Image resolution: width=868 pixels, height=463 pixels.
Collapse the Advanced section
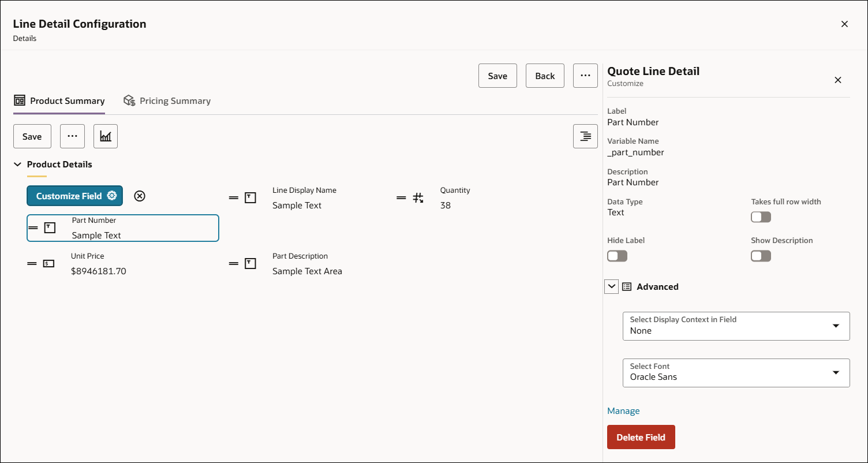click(x=612, y=286)
